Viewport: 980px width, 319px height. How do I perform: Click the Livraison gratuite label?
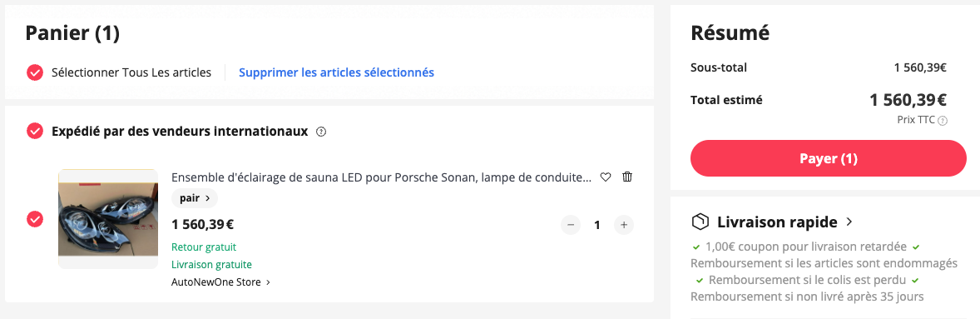tap(211, 265)
